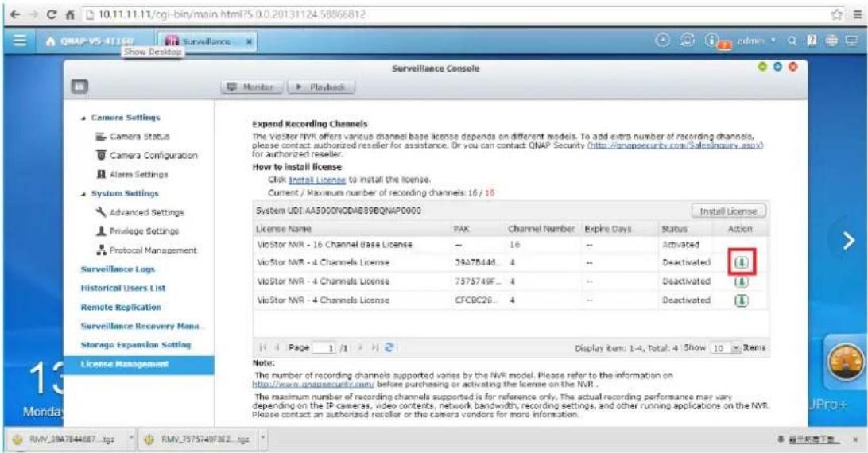Click the show all downloads link
The width and height of the screenshot is (868, 453).
[813, 439]
